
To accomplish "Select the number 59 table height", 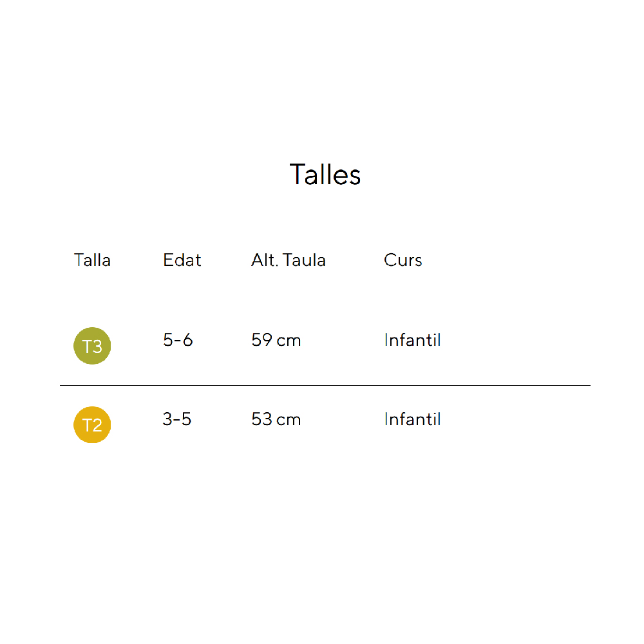I will point(261,340).
